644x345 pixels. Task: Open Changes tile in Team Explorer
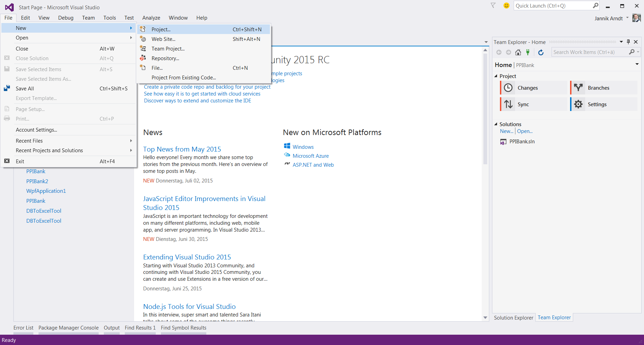click(534, 88)
